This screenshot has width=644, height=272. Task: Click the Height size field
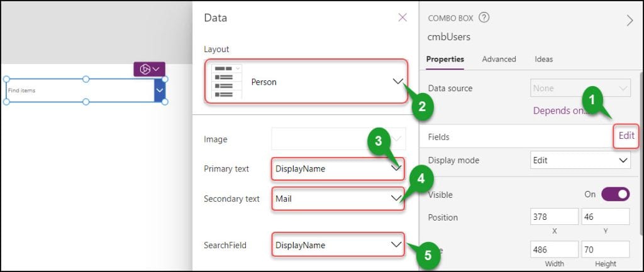606,249
